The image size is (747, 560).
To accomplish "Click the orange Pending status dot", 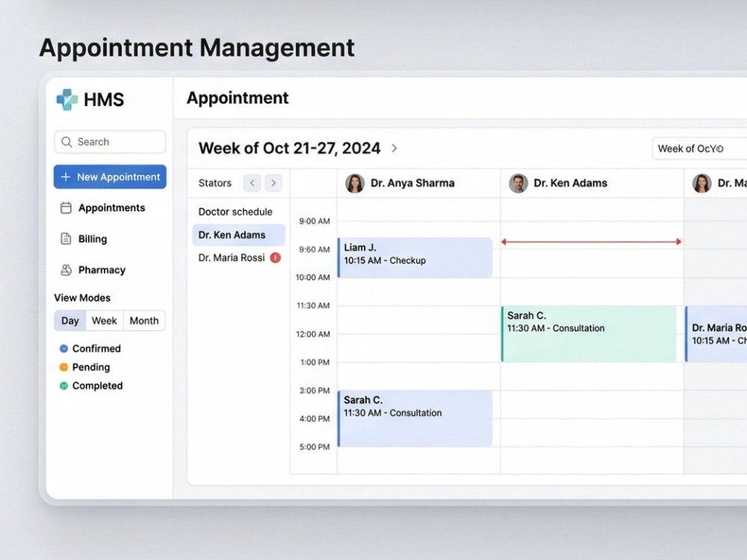I will [x=63, y=367].
